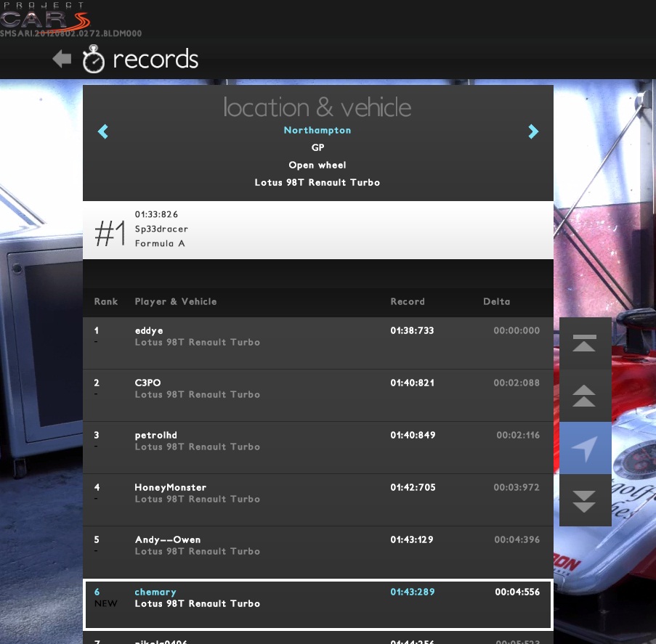
Task: Click the delta value 00:02:088
Action: pyautogui.click(x=517, y=383)
